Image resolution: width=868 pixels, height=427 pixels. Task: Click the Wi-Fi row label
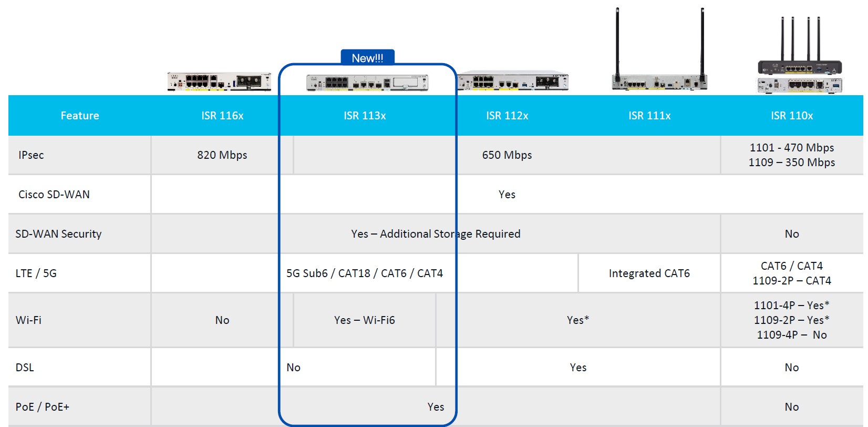click(28, 320)
